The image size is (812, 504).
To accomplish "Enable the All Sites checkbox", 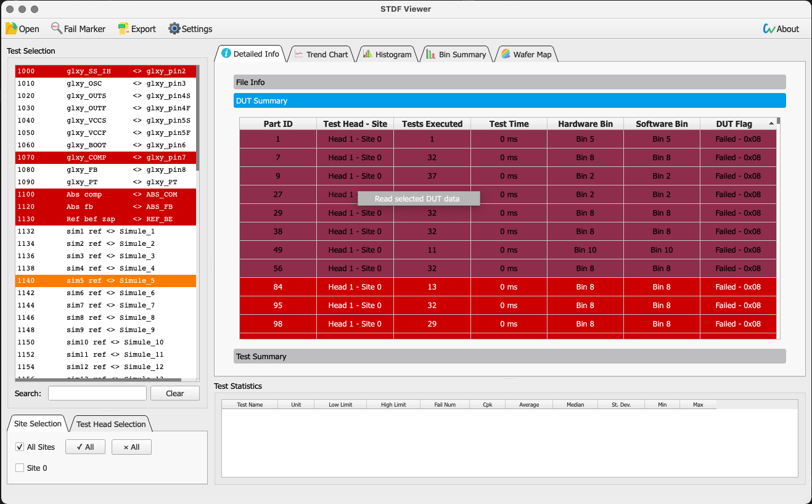I will click(19, 447).
